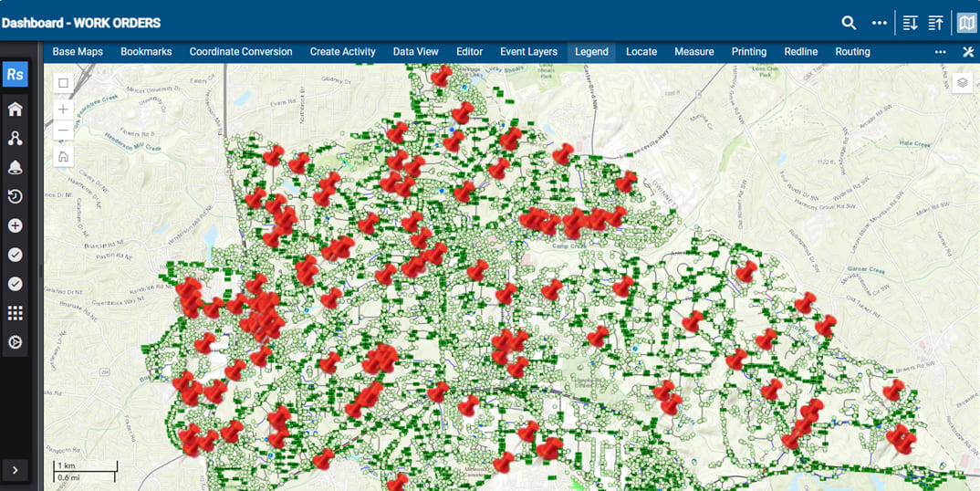Screen dimensions: 980x491
Task: Click the upper checkmark circle in the sidebar
Action: pyautogui.click(x=15, y=255)
